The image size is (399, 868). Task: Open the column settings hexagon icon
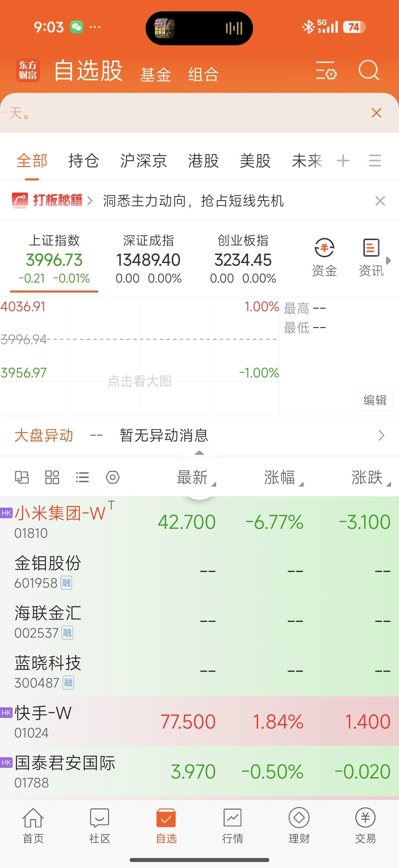point(112,477)
